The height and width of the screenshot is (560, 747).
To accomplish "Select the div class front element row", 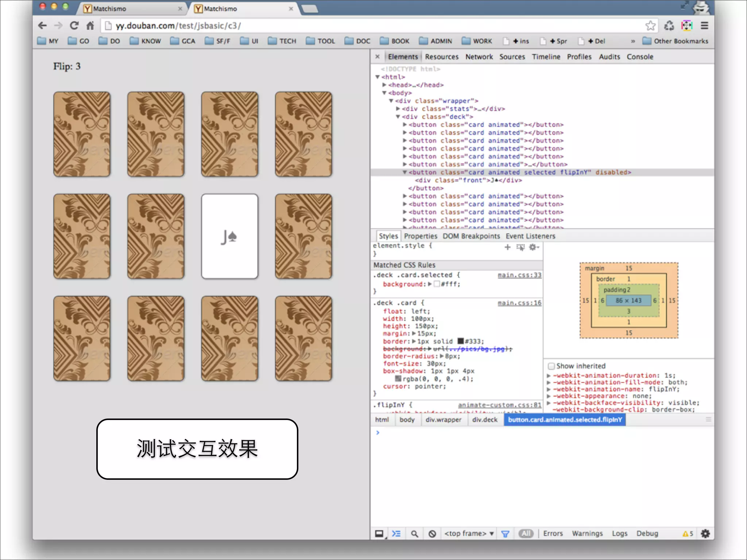I will coord(468,180).
